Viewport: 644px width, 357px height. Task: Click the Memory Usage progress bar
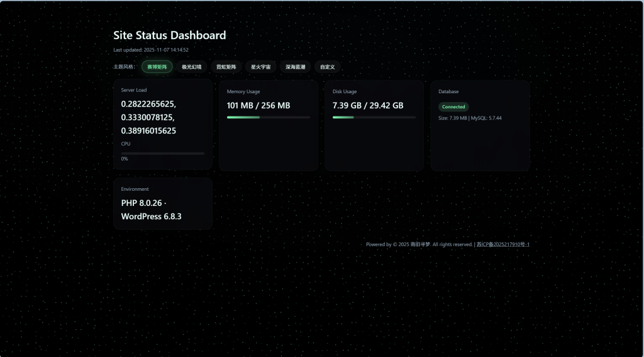click(x=269, y=117)
